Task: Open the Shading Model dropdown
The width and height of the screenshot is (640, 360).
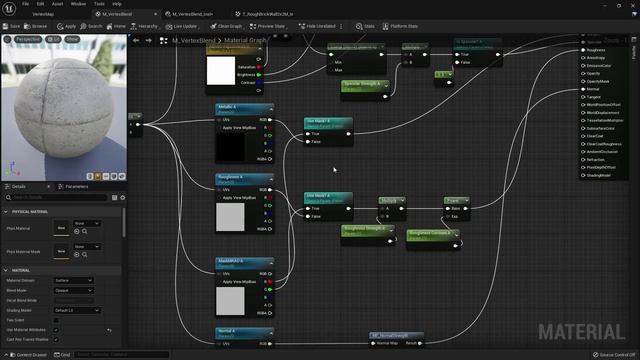Action: pos(77,310)
